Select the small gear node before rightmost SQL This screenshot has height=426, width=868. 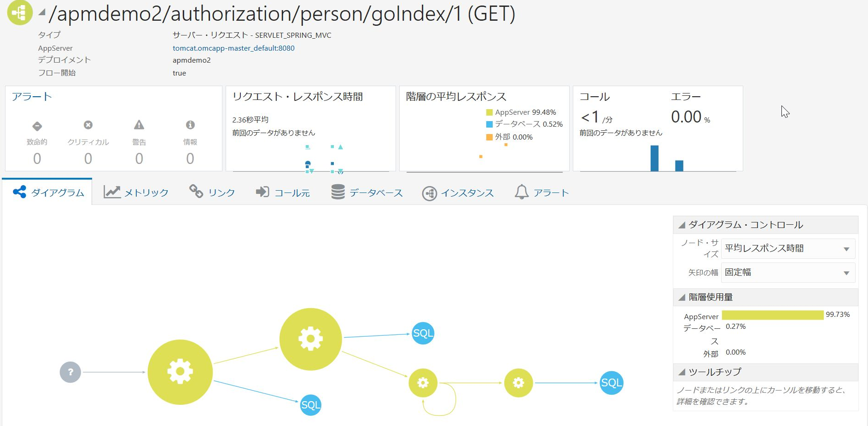(518, 383)
